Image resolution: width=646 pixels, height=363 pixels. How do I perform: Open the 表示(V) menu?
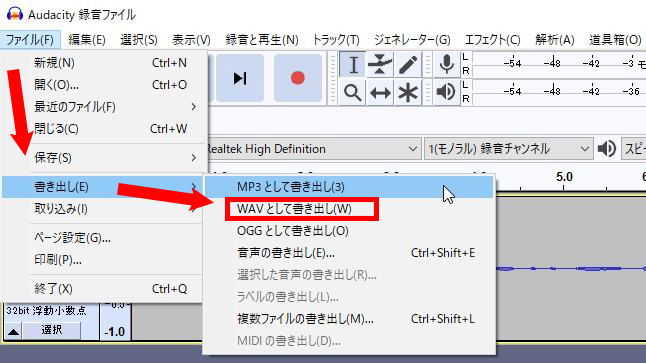point(191,40)
